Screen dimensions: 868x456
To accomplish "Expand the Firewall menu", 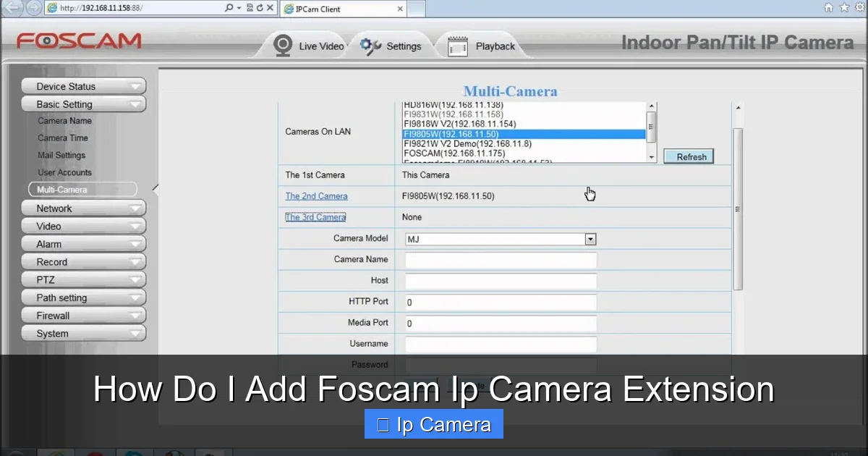I will click(83, 316).
